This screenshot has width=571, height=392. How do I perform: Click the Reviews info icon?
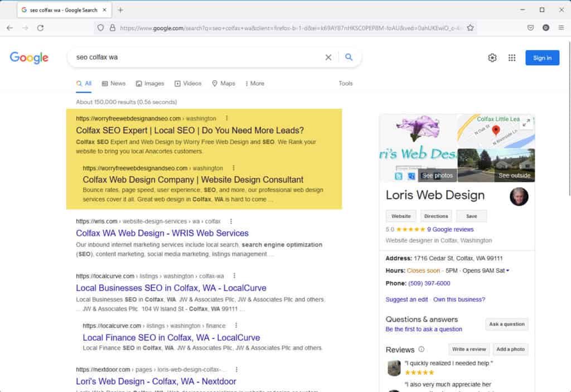coord(422,349)
